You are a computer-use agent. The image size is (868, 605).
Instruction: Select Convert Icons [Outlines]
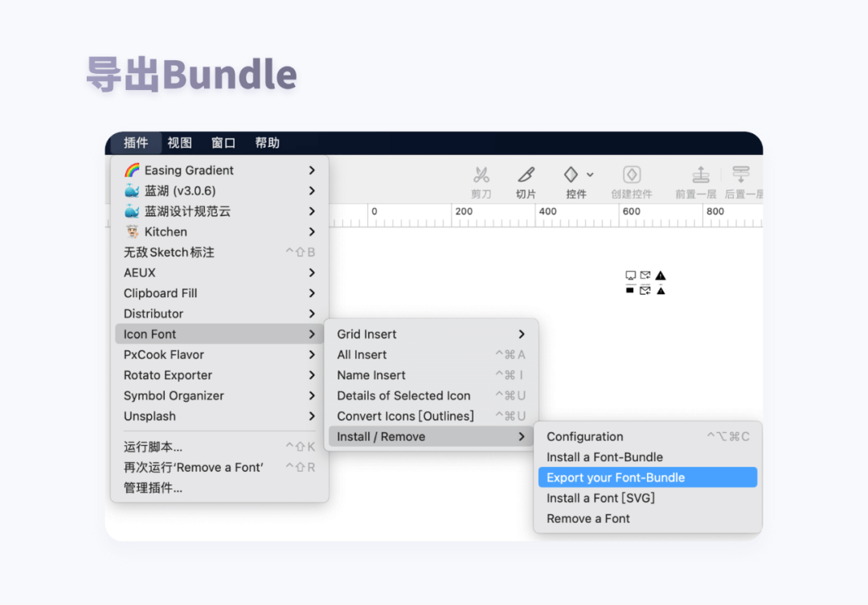click(432, 415)
